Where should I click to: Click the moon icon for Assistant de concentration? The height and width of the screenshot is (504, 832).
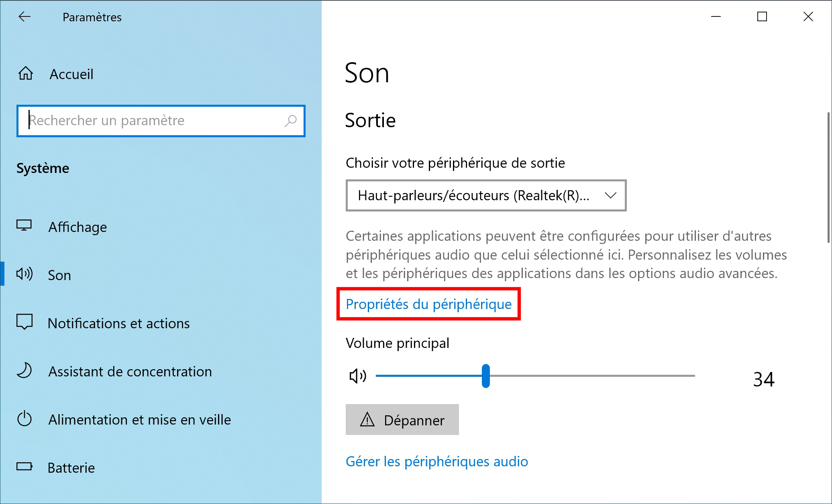24,370
